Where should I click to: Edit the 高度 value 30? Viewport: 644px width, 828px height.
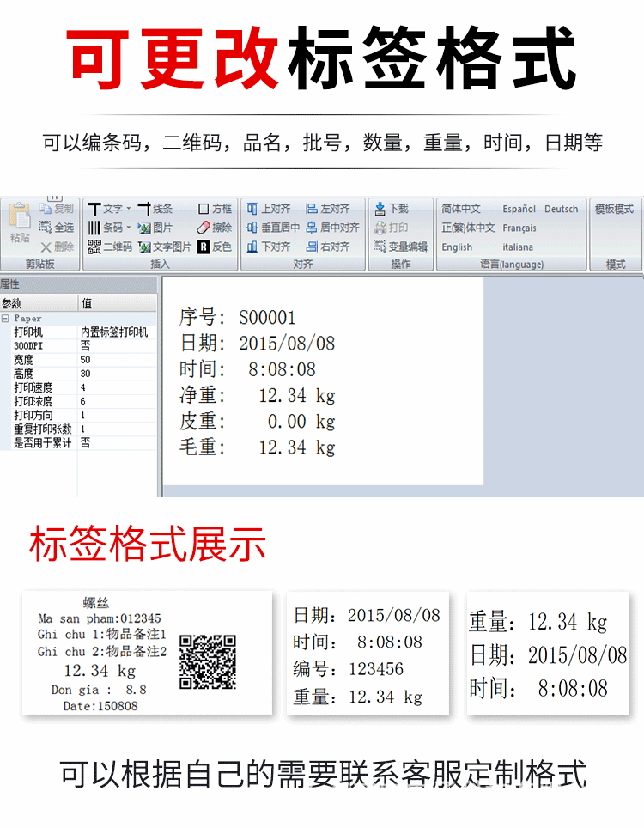tap(117, 374)
